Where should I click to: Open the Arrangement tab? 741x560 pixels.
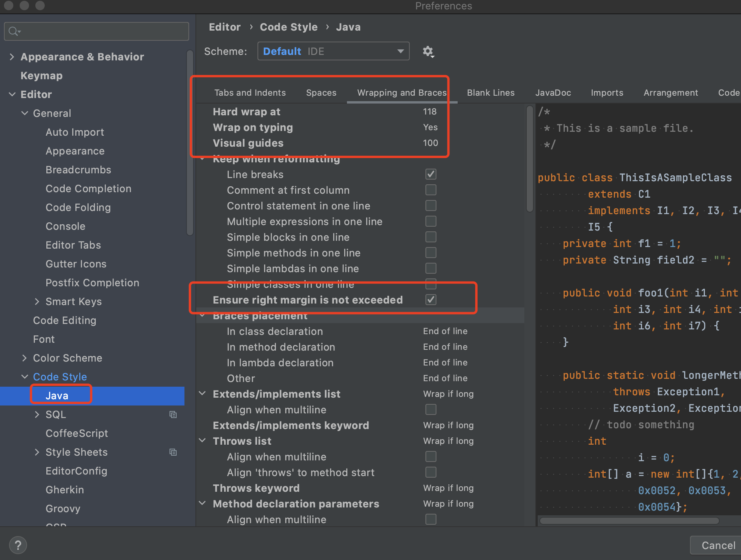[671, 93]
